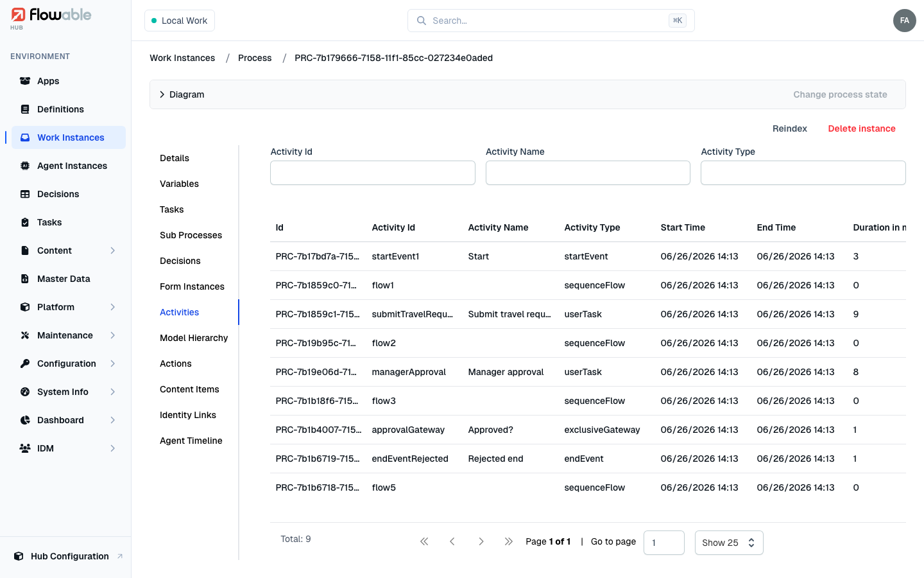
Task: Click the System Info icon
Action: (25, 392)
